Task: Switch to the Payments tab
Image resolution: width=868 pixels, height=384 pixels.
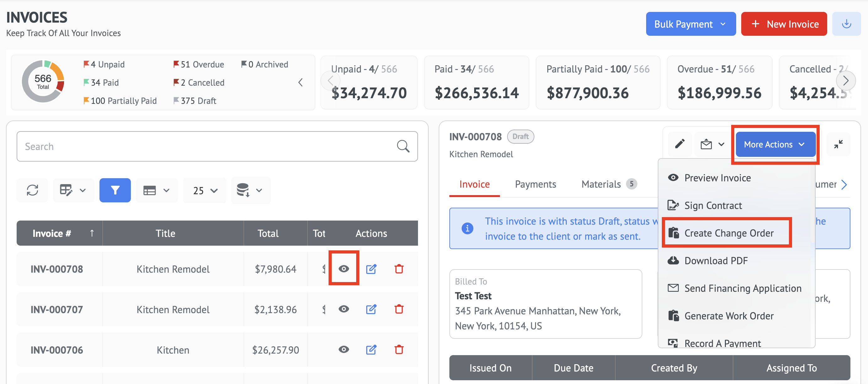Action: pos(535,184)
